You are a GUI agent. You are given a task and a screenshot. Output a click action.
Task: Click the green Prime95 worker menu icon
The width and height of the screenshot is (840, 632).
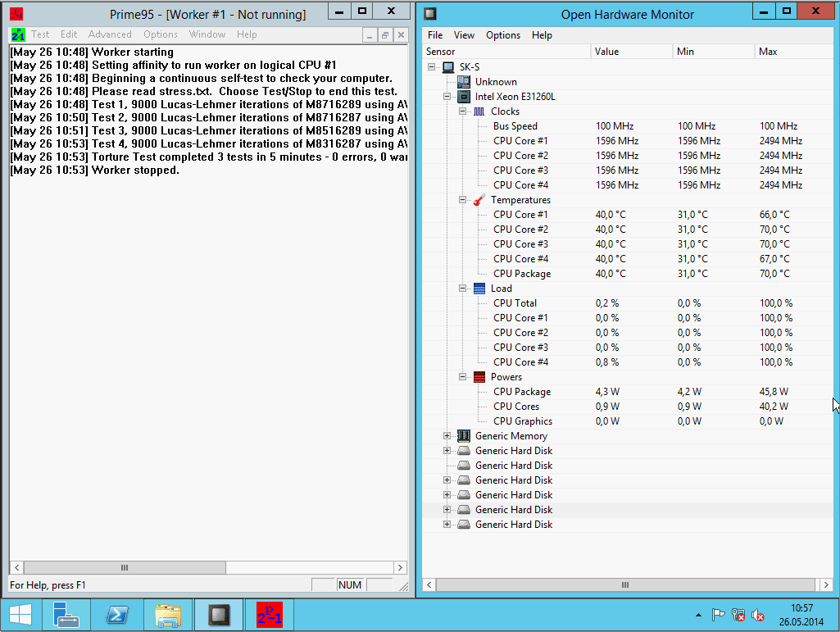tap(18, 35)
